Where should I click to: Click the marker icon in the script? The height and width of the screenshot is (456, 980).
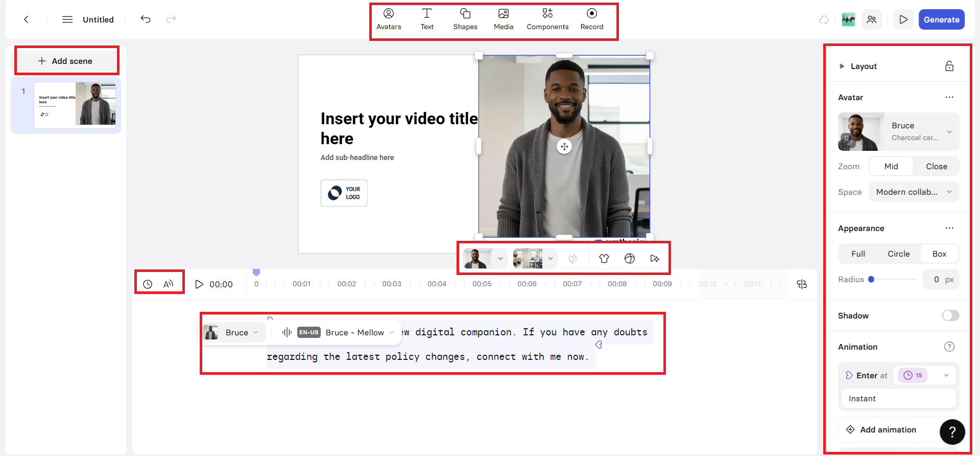tap(599, 345)
